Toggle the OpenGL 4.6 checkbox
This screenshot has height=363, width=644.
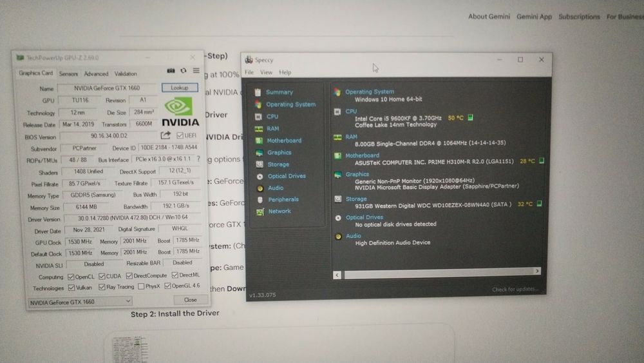(x=167, y=286)
